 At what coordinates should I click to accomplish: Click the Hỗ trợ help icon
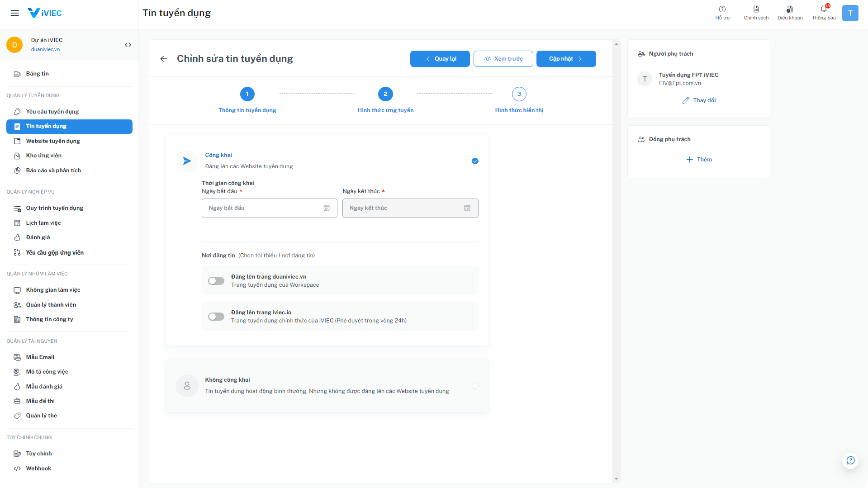click(x=722, y=9)
